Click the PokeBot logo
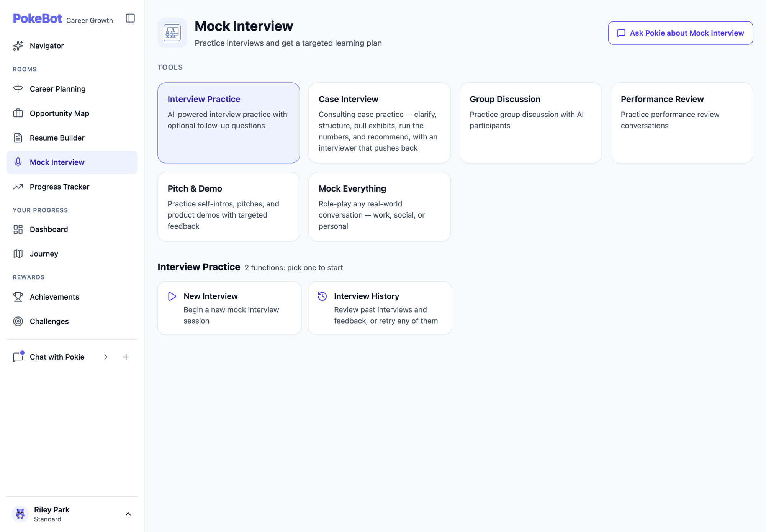Image resolution: width=766 pixels, height=532 pixels. coord(37,18)
